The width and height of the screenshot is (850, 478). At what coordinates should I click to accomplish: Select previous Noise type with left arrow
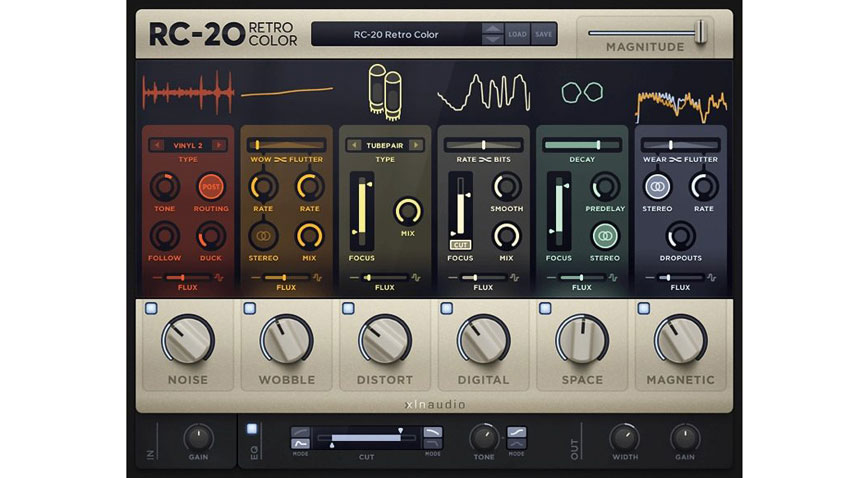pos(157,145)
